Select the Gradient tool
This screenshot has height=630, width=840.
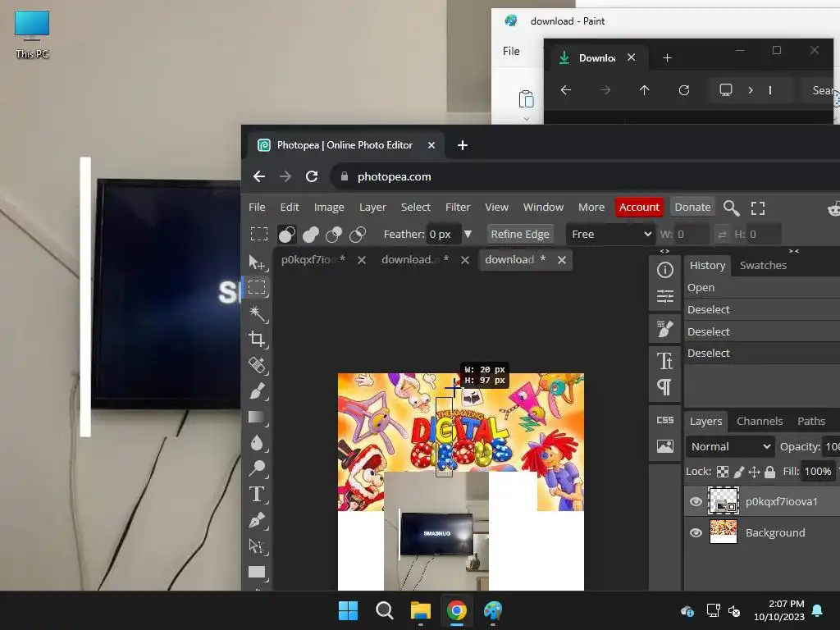257,417
